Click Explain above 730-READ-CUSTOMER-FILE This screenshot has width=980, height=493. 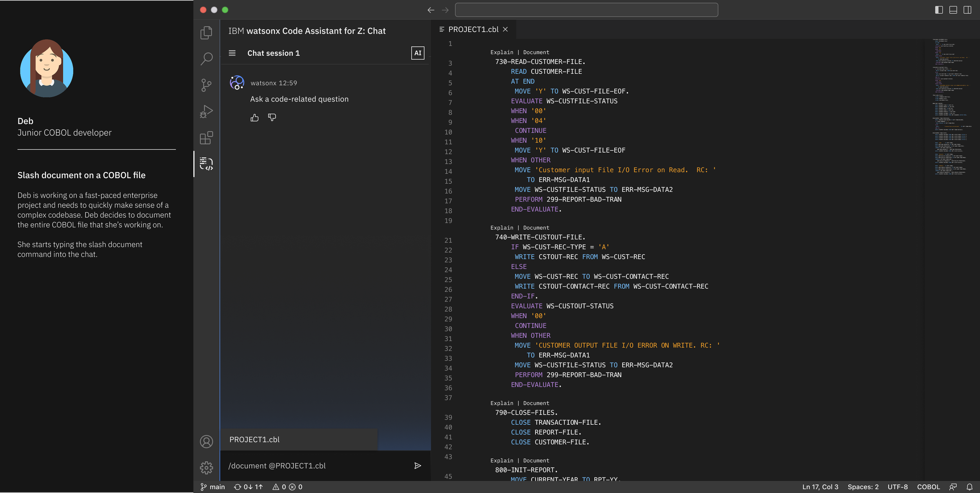pyautogui.click(x=501, y=52)
